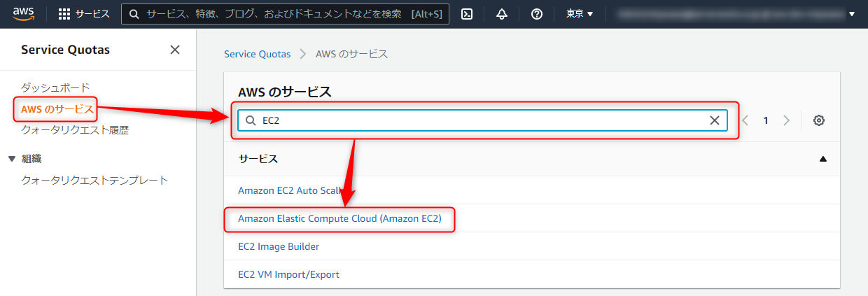Go to next page arrow

[x=787, y=120]
